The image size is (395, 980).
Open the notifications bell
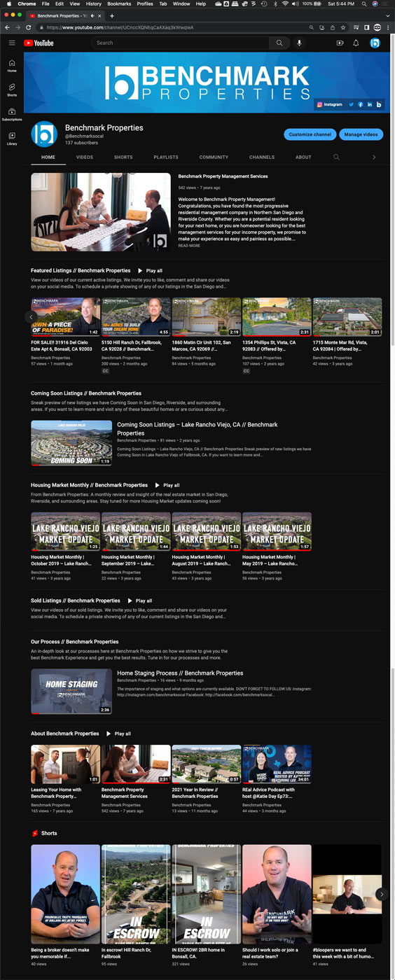[x=356, y=43]
